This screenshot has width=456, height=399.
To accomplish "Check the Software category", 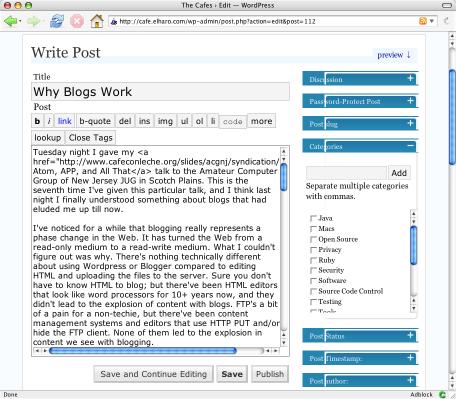I will tap(313, 281).
